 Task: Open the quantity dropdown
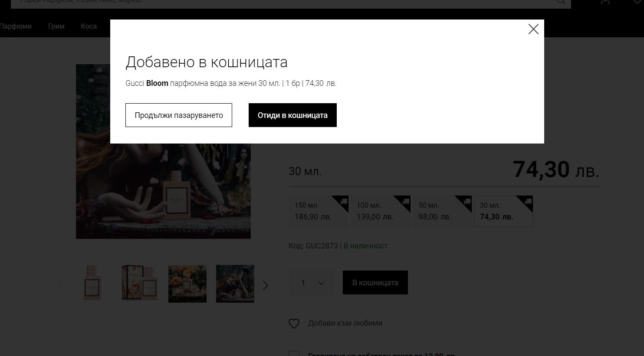[x=312, y=283]
